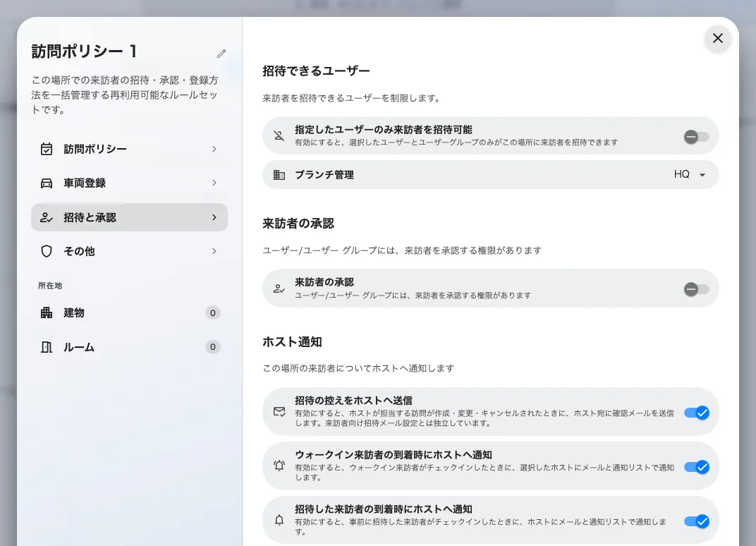
Task: Click the bell icon for 招待した来訪者の到着時 row
Action: click(x=279, y=520)
